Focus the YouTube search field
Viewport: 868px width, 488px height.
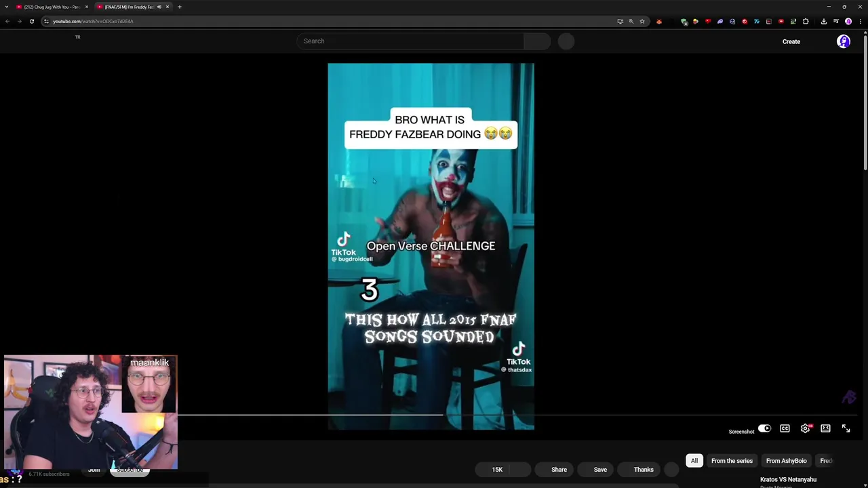(410, 41)
